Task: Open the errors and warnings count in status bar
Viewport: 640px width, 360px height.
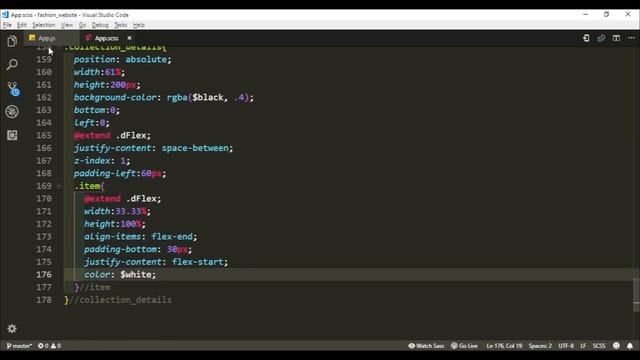Action: (49, 346)
